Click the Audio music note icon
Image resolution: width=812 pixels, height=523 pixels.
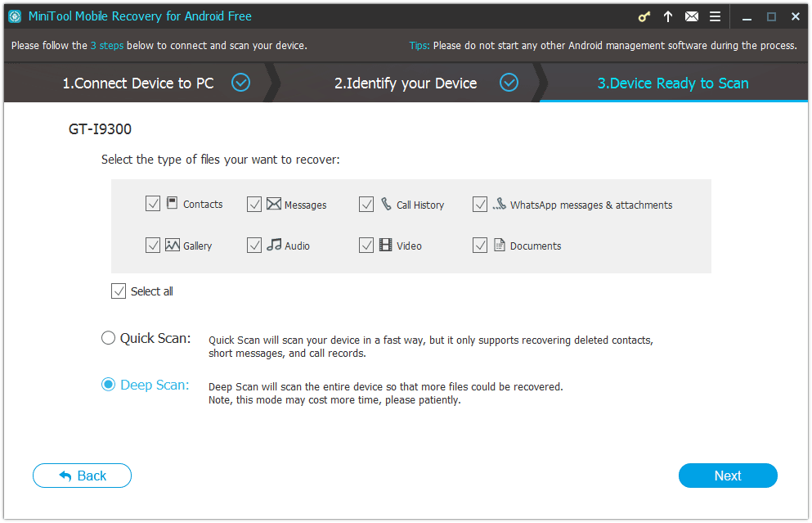tap(274, 245)
